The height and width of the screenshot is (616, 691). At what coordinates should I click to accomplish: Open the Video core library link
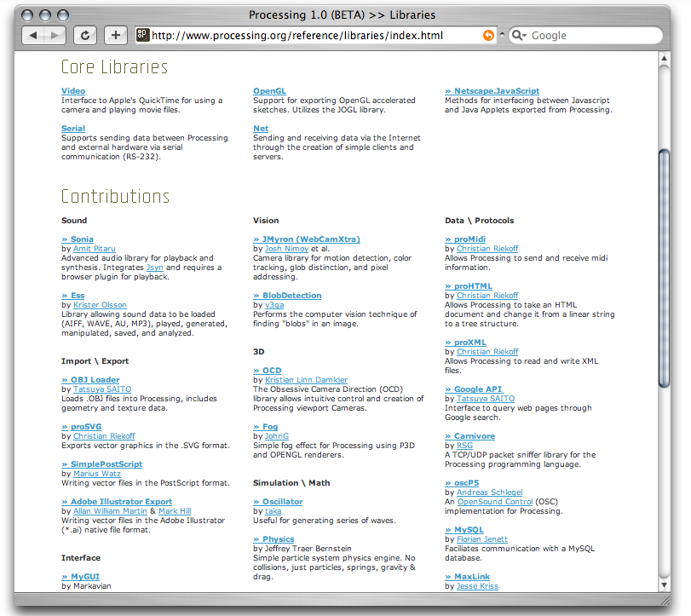(73, 91)
